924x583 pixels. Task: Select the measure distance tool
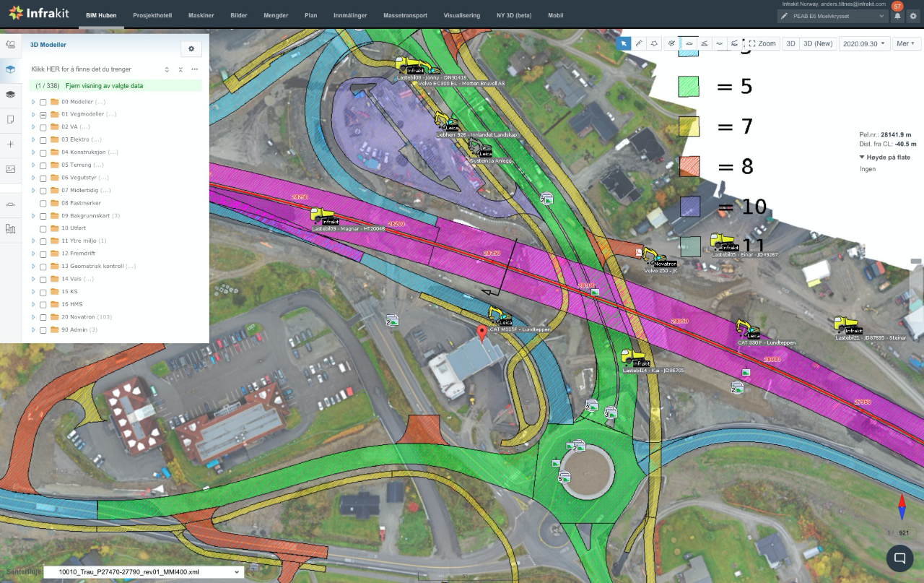click(x=638, y=43)
